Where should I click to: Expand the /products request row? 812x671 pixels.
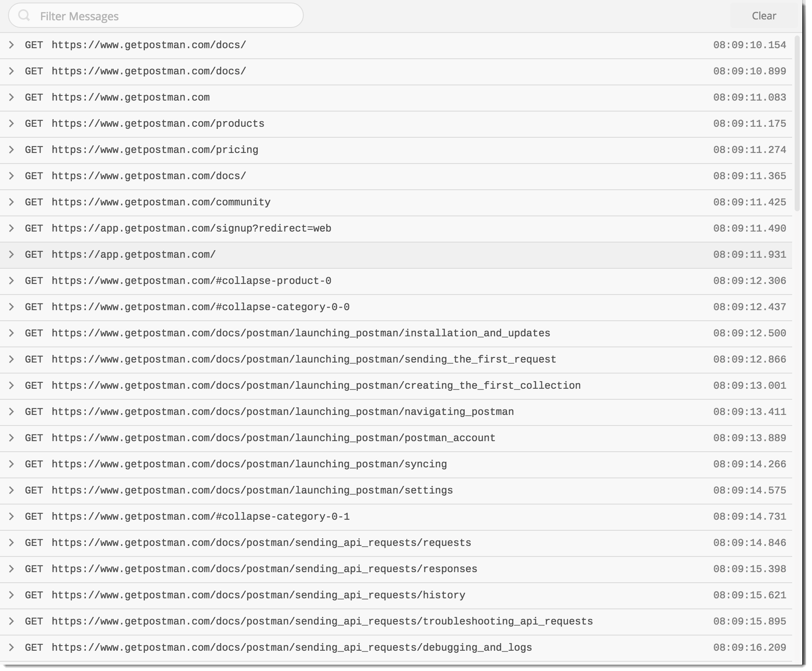11,123
